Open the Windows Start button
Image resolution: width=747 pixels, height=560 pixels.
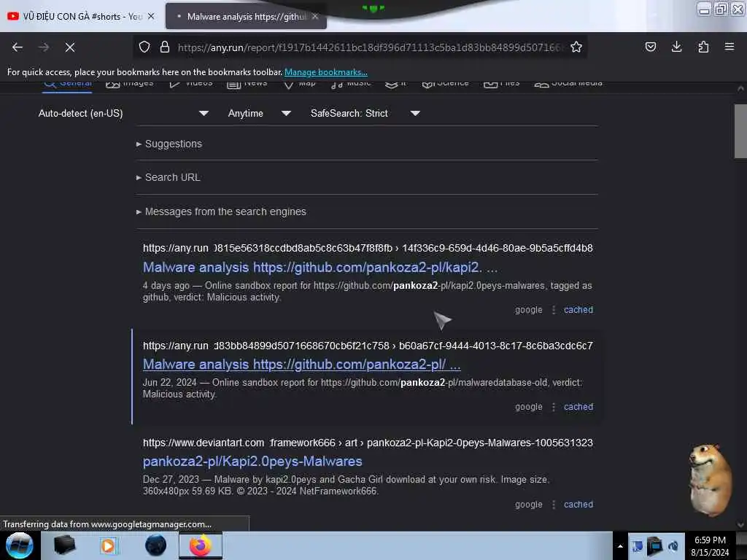(x=20, y=545)
